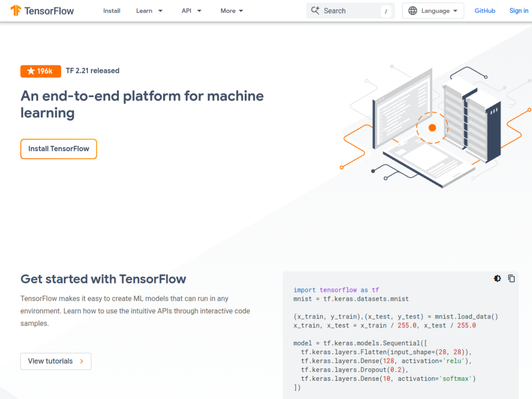Click the Sequential model code line

(360, 343)
